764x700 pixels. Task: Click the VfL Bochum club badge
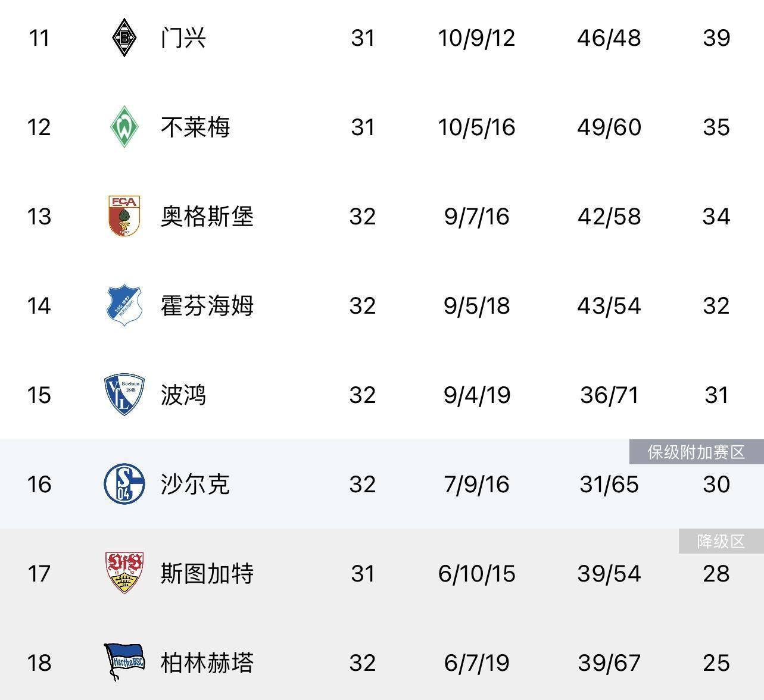124,395
